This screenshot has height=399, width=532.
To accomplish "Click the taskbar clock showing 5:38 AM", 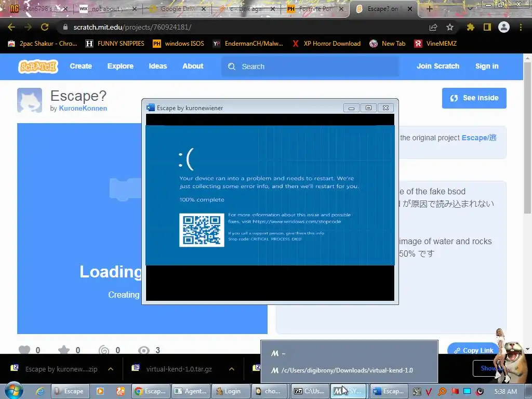I will point(506,392).
